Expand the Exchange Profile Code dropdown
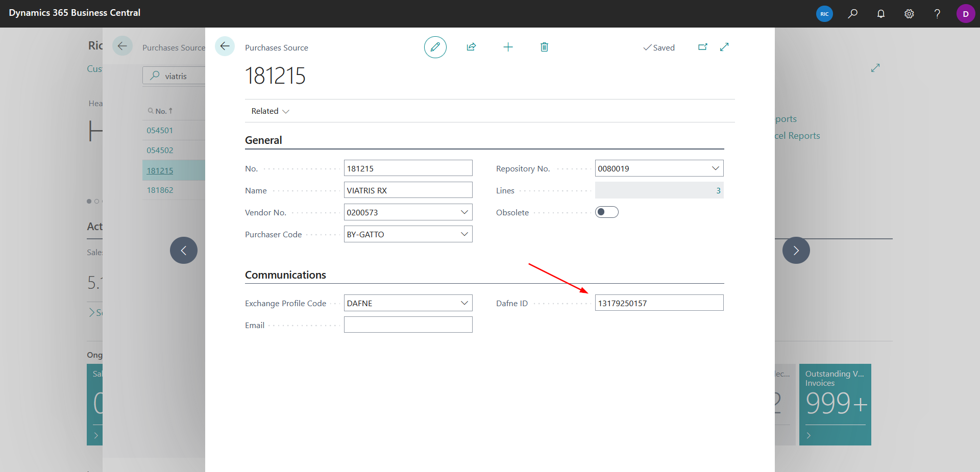This screenshot has width=980, height=472. point(464,303)
